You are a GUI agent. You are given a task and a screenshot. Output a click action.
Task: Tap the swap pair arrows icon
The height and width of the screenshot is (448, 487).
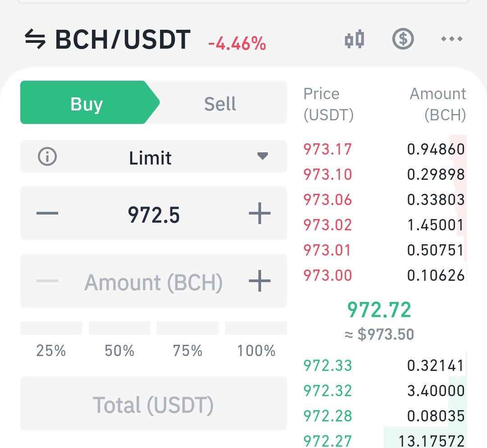tap(35, 39)
